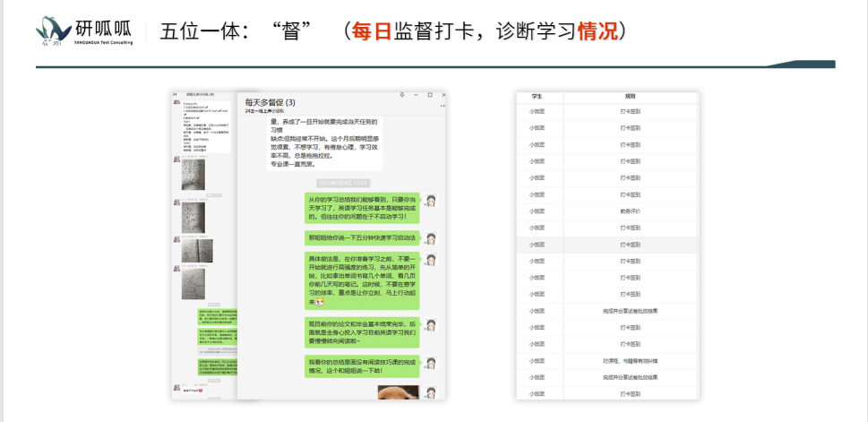Select the green message starting 具体做法是
Screen dimensions: 868x422
362,280
